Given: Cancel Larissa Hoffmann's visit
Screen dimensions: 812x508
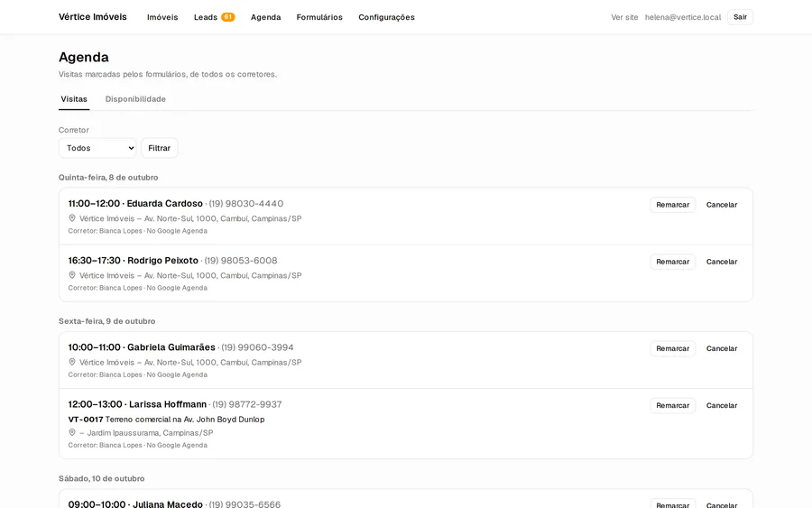Looking at the screenshot, I should (x=722, y=405).
